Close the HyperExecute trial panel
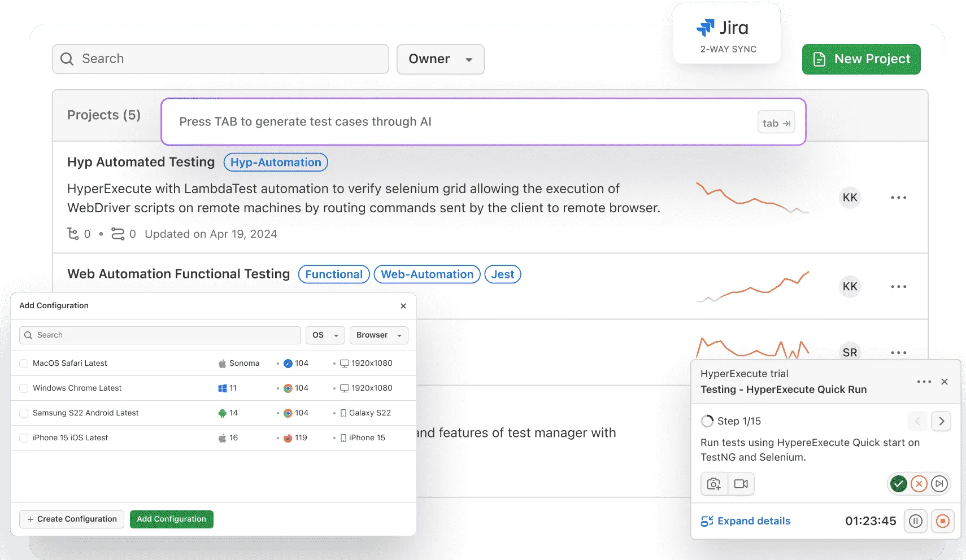This screenshot has height=560, width=966. [945, 382]
